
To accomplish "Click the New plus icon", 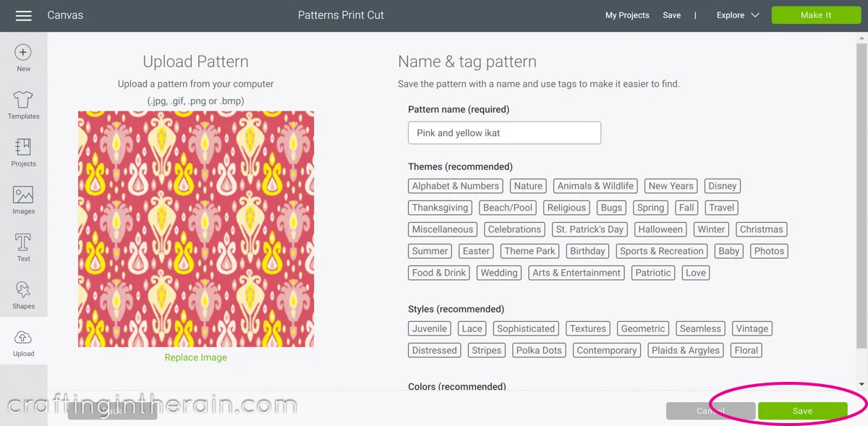I will 23,52.
